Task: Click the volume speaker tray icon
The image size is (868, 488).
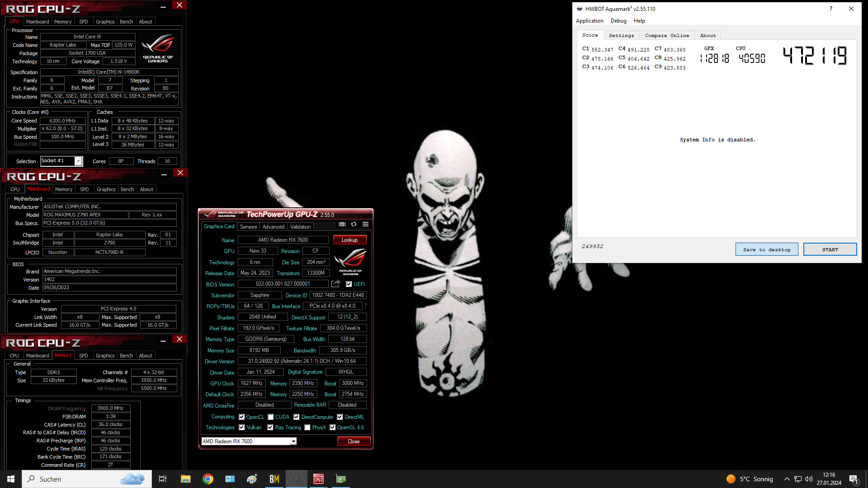Action: (809, 479)
